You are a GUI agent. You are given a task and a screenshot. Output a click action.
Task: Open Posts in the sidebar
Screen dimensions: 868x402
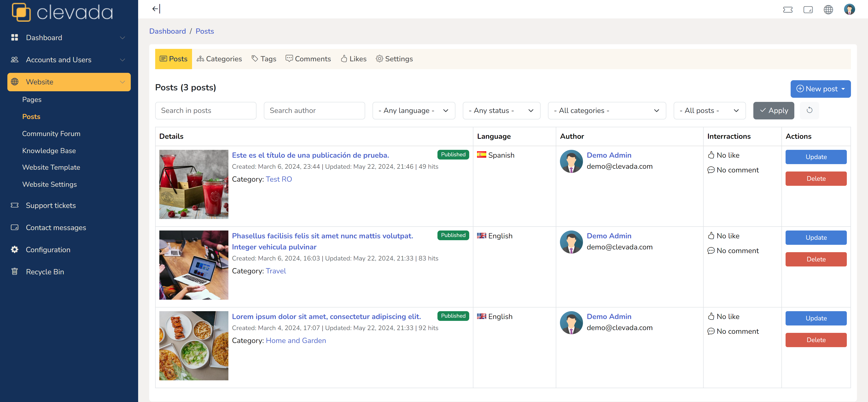pos(31,116)
